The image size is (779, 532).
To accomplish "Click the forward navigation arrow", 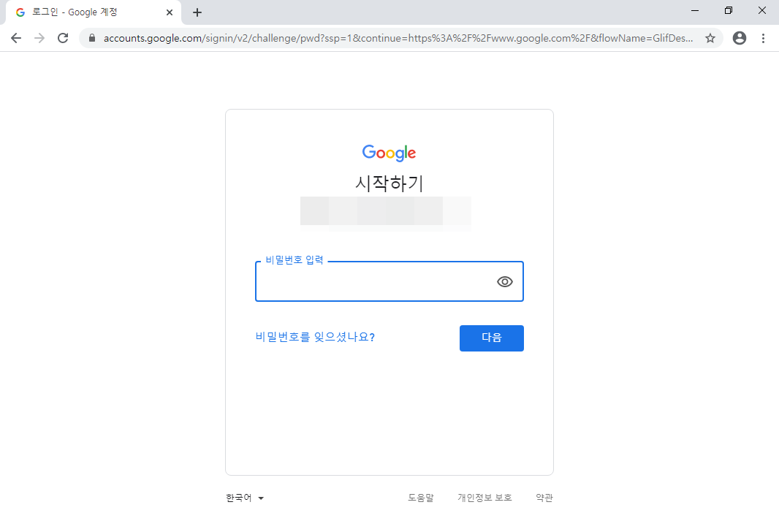I will click(x=39, y=38).
